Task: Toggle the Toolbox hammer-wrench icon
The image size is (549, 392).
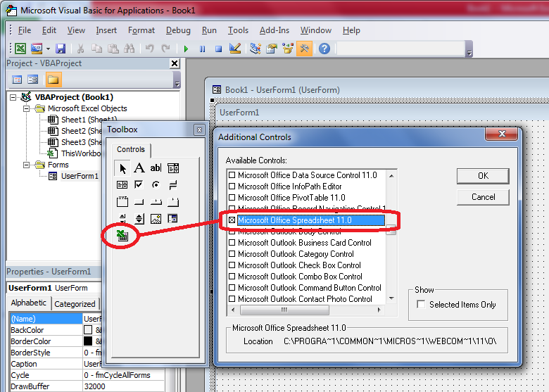Action: click(x=304, y=49)
